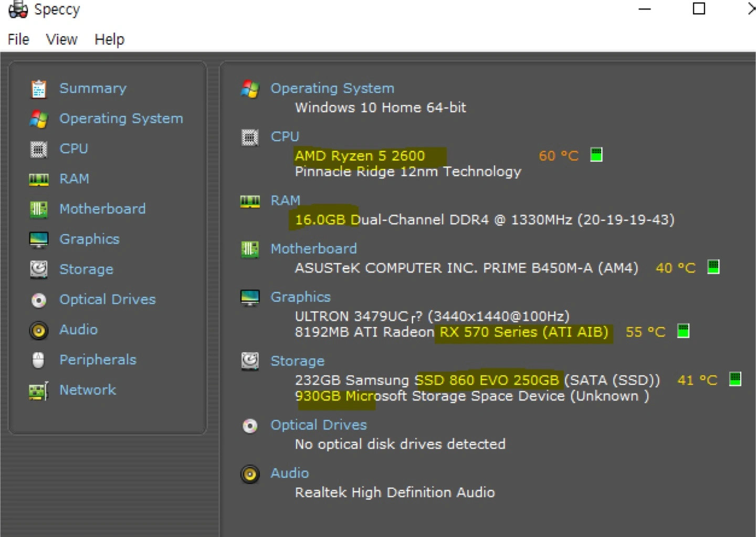The width and height of the screenshot is (756, 537).
Task: Click the Network card icon in sidebar
Action: click(38, 391)
